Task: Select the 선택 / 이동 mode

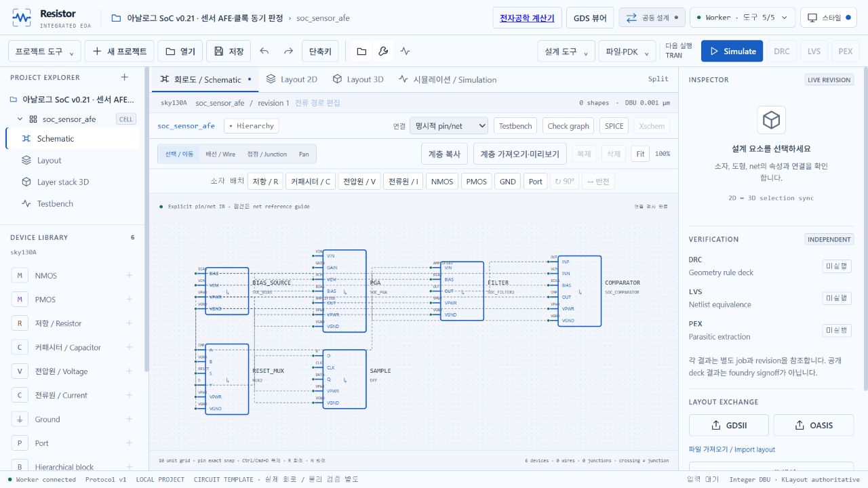Action: coord(179,154)
